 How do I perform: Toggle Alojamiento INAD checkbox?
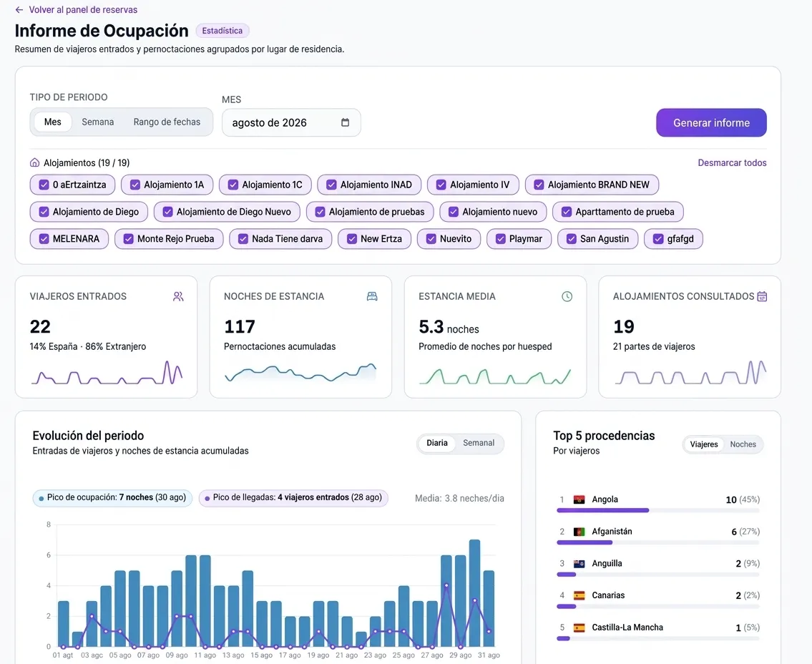(331, 185)
